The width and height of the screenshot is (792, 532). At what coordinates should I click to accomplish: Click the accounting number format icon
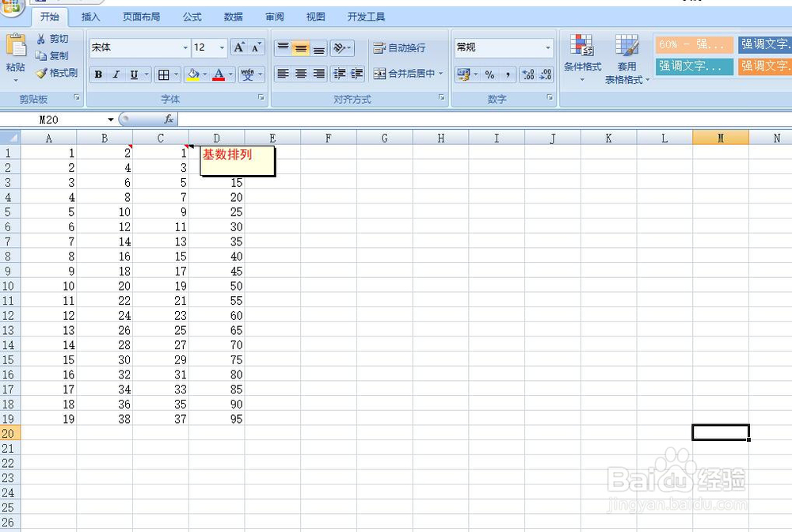(x=463, y=74)
